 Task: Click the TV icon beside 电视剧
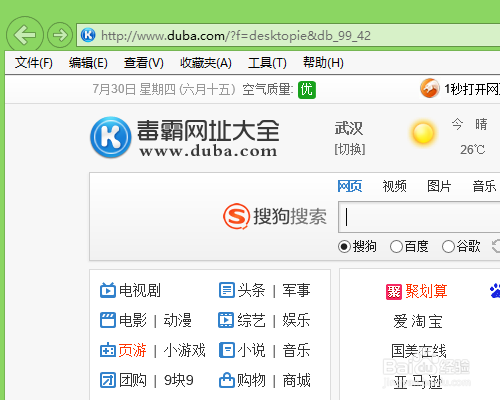point(108,290)
